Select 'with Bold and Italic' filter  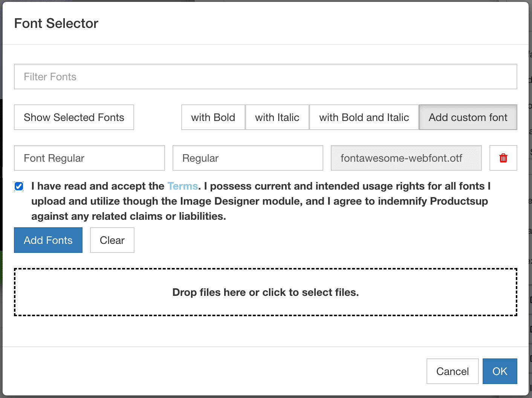click(x=364, y=117)
